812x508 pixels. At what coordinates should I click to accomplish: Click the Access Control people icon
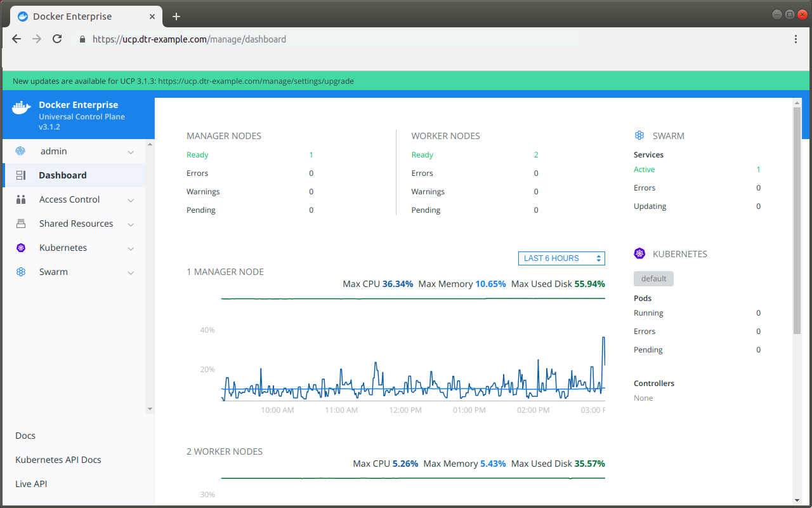click(21, 199)
